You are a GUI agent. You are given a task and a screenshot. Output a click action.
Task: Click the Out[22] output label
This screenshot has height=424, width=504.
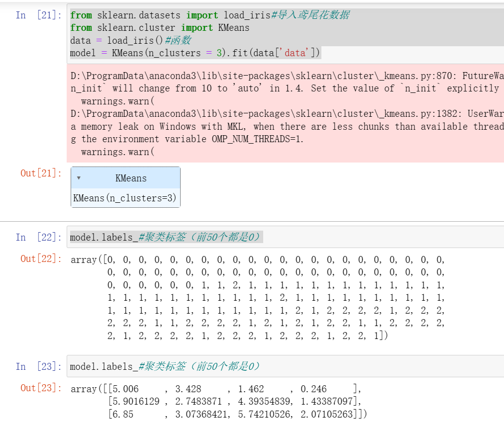41,259
